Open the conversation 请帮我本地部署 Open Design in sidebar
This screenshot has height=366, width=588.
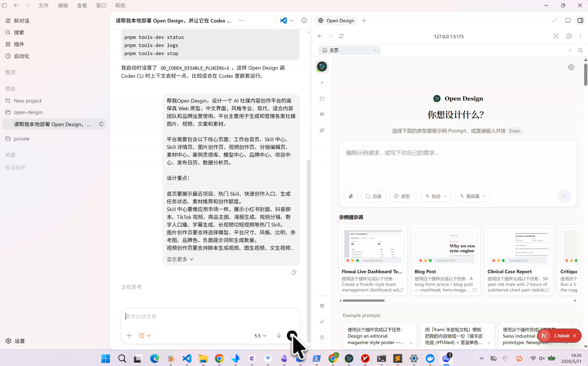pyautogui.click(x=54, y=124)
